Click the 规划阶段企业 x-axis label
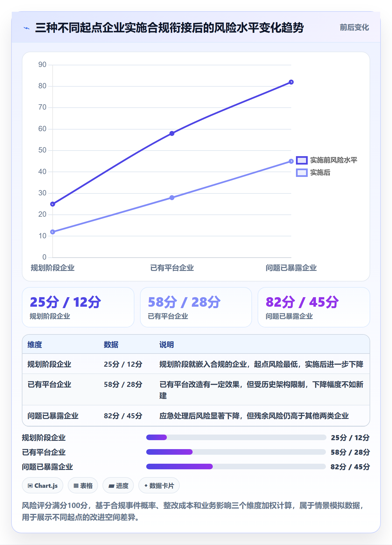The width and height of the screenshot is (392, 545). (x=53, y=268)
